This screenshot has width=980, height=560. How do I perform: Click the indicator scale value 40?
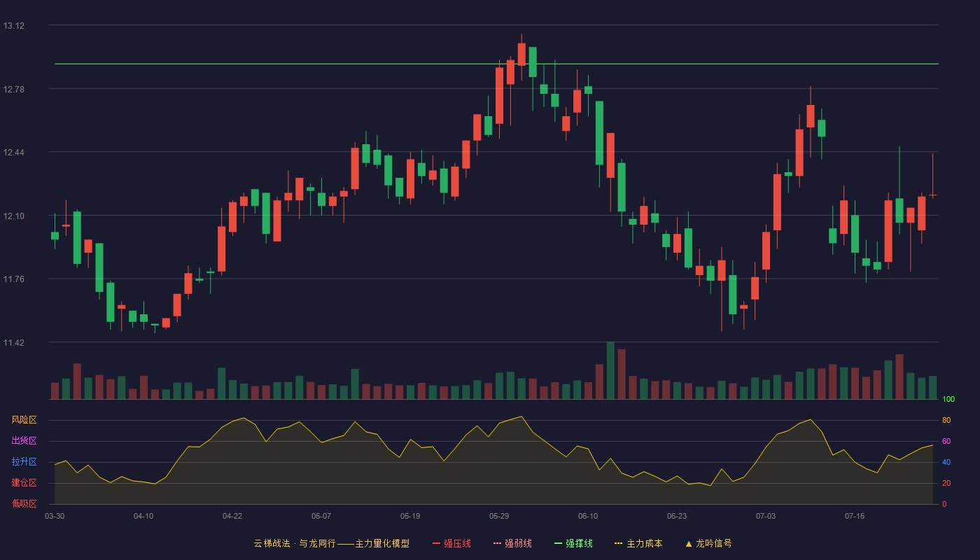click(946, 462)
